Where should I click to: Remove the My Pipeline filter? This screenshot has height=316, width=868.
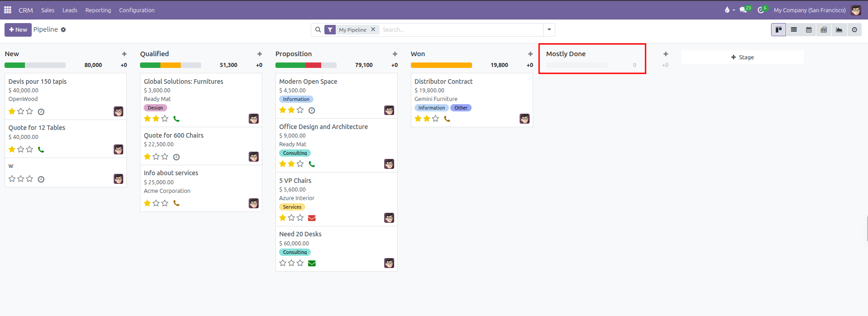pos(373,29)
